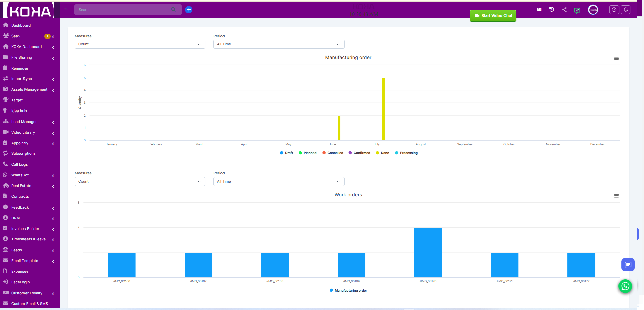644x310 pixels.
Task: Click the blue plus quick-create icon
Action: [189, 10]
